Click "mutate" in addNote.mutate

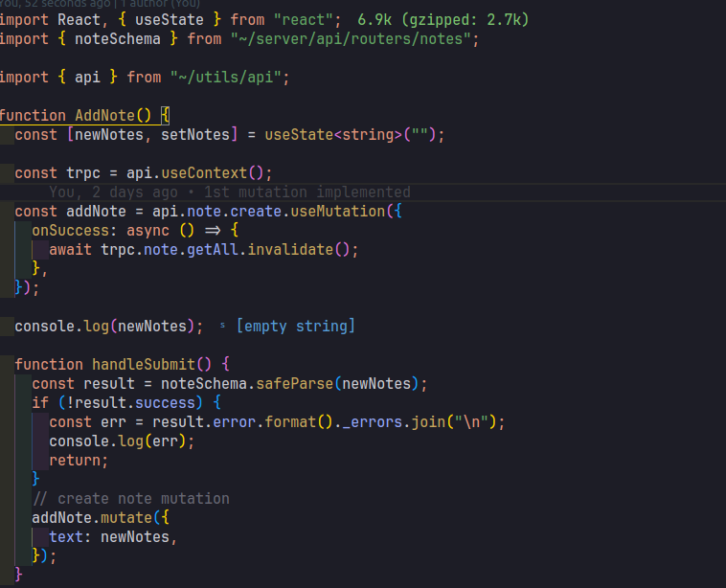pyautogui.click(x=126, y=518)
